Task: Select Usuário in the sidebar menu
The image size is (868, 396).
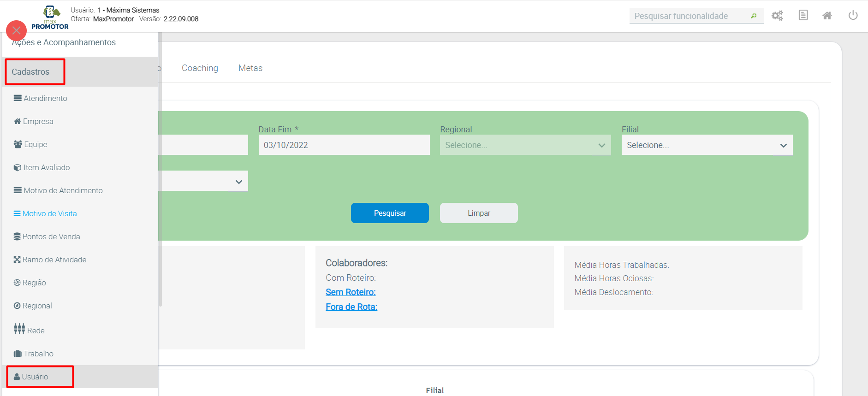Action: tap(35, 377)
